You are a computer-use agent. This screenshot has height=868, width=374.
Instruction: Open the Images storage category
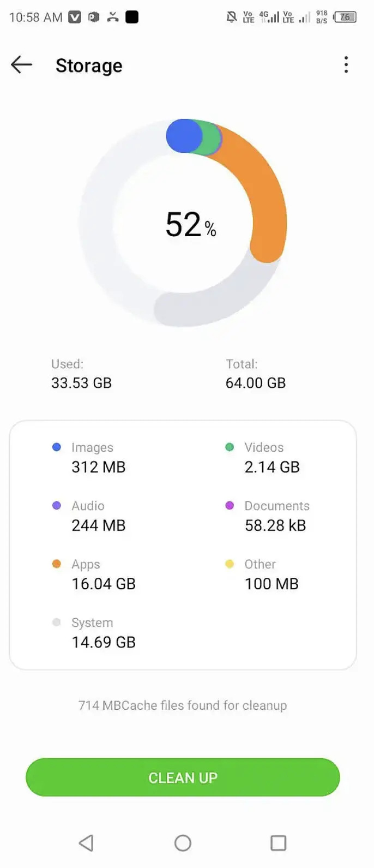(93, 457)
